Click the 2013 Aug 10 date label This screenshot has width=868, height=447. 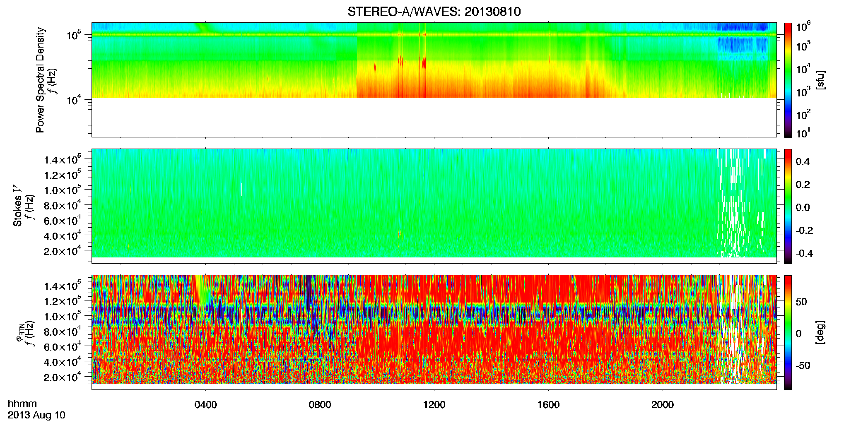(36, 415)
